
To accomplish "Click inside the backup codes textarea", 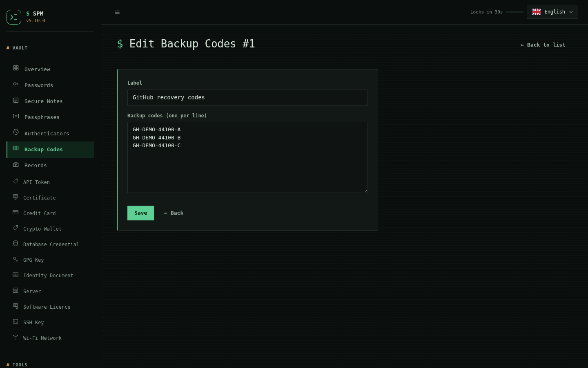I will pyautogui.click(x=247, y=157).
